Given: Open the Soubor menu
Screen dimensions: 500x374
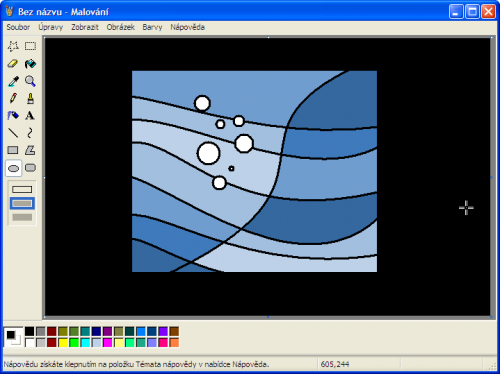Looking at the screenshot, I should (18, 27).
